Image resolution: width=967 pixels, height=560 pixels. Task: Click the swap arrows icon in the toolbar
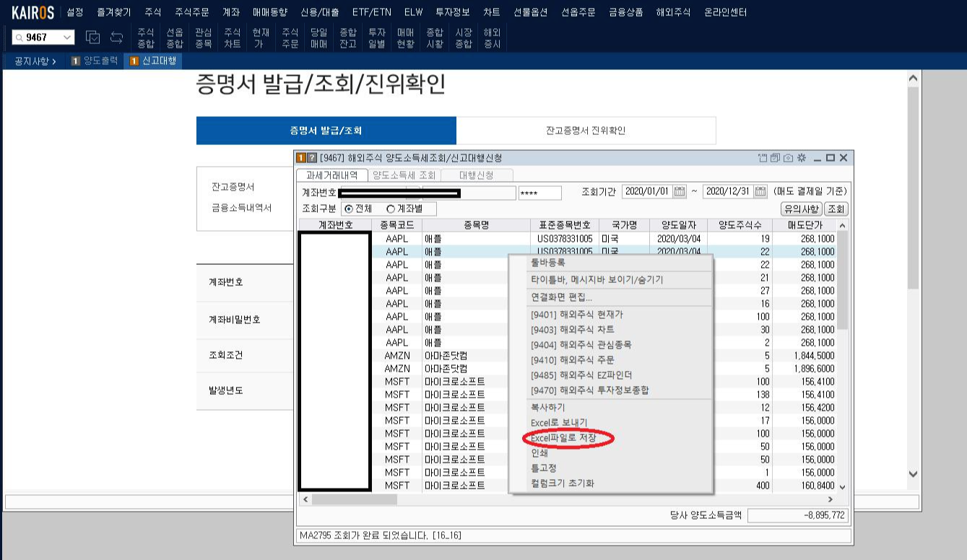click(x=116, y=38)
